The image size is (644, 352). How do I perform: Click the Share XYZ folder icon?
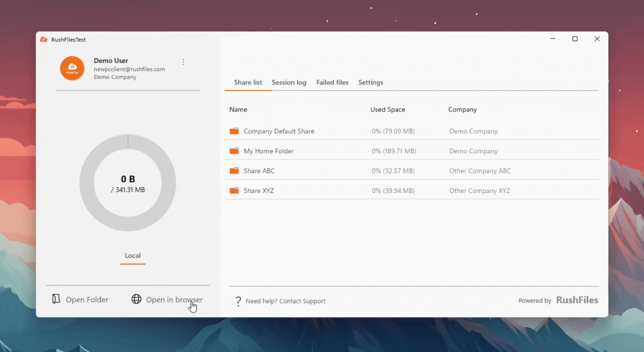(234, 191)
